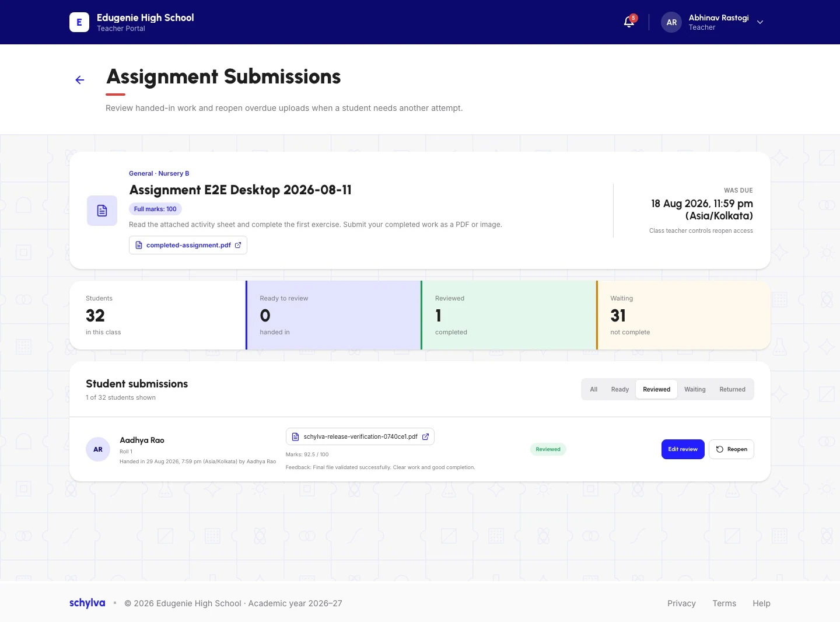Click the Aadhya Rao student name
This screenshot has width=840, height=622.
(x=142, y=440)
